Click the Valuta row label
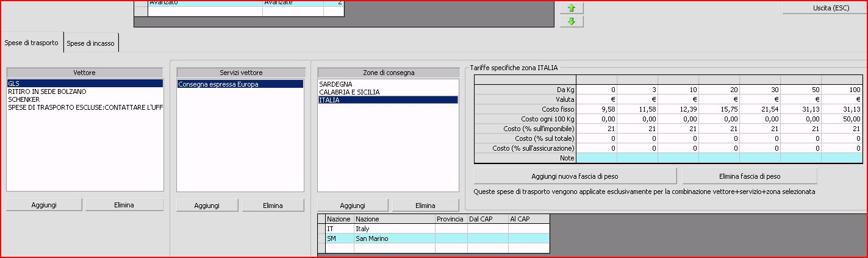Viewport: 868px width, 258px height. point(525,99)
